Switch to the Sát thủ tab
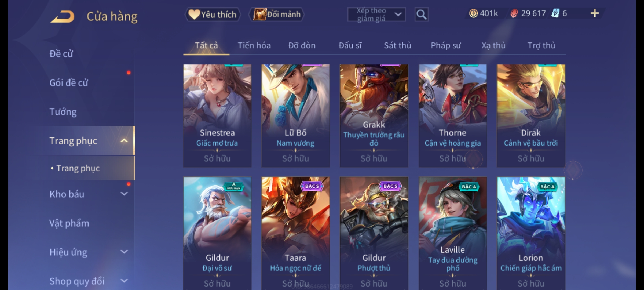Viewport: 644px width, 290px height. [397, 45]
